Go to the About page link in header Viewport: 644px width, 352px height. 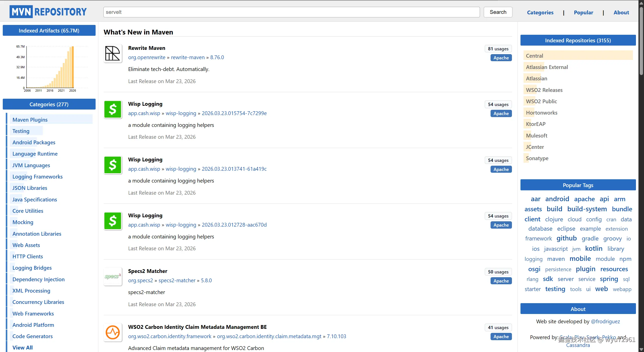(621, 12)
